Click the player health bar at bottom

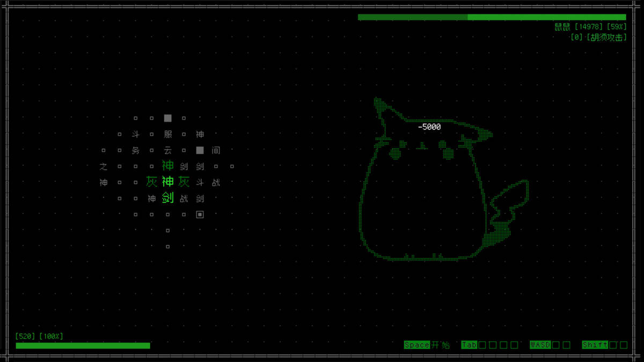(83, 346)
